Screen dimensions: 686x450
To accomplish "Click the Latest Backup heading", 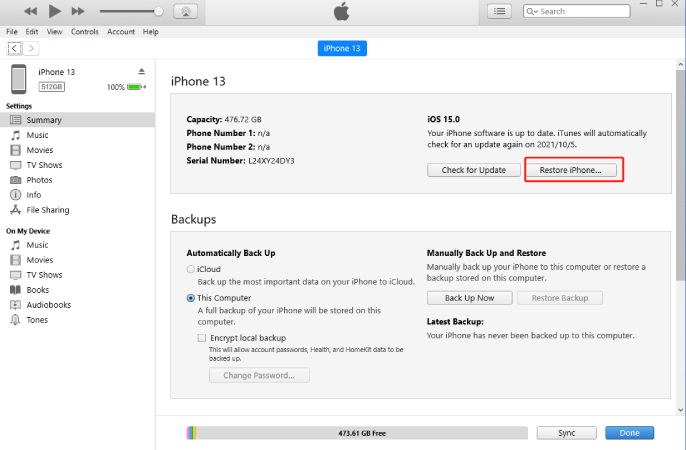I will pyautogui.click(x=455, y=322).
